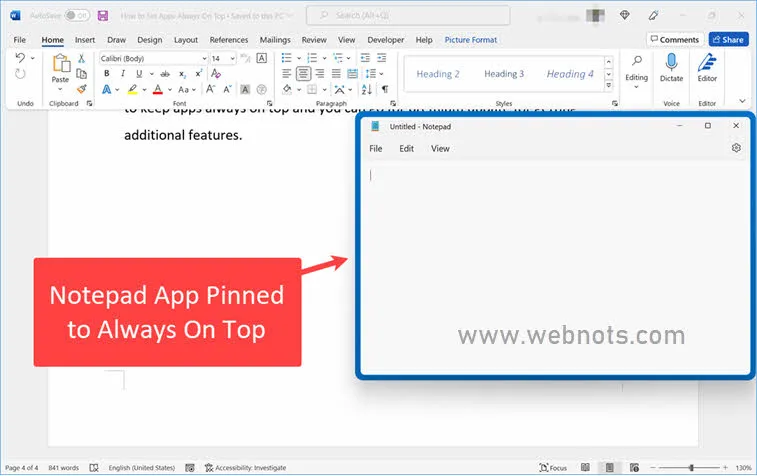Click Increase Indent icon
This screenshot has width=757, height=476.
coord(382,58)
